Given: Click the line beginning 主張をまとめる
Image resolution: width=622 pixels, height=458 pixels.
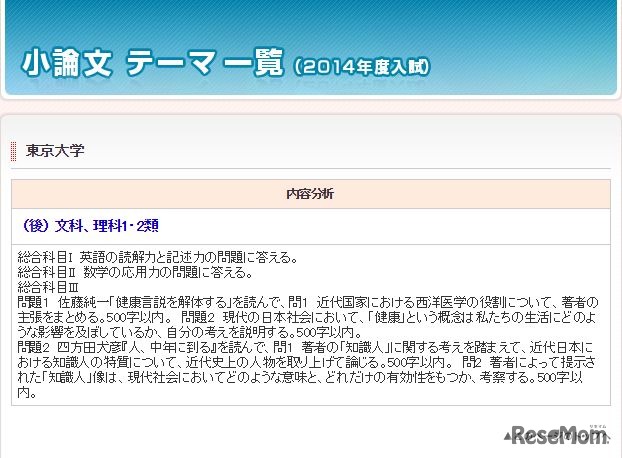Looking at the screenshot, I should pyautogui.click(x=306, y=318).
